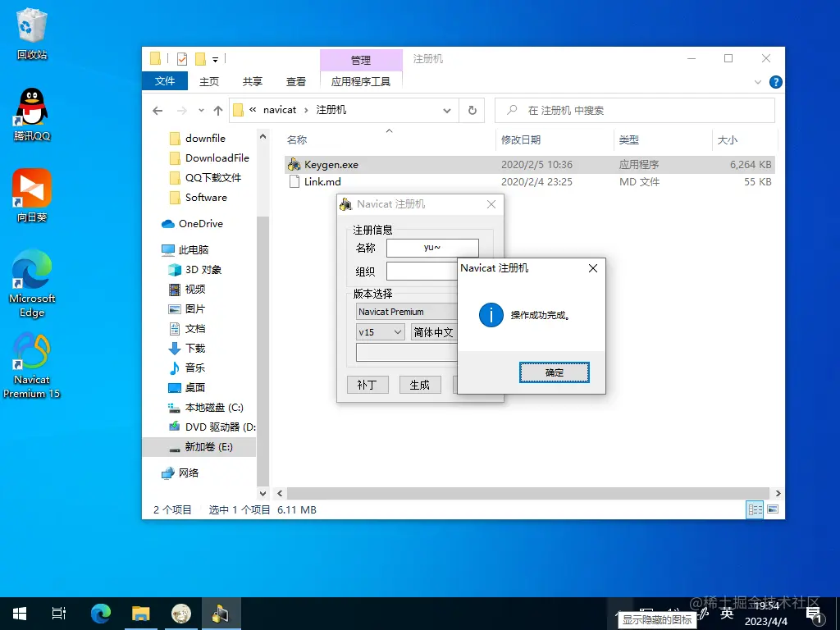Select the Link.md file icon
Screen dimensions: 840x630
(x=294, y=181)
